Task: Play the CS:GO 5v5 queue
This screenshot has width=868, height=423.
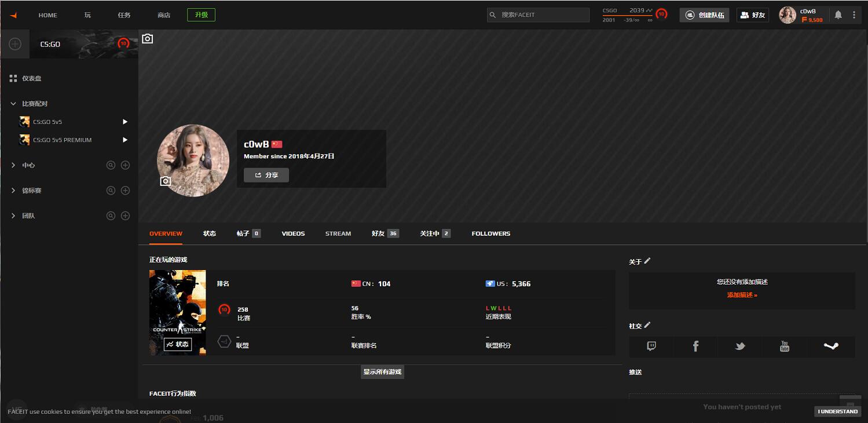Action: coord(125,122)
